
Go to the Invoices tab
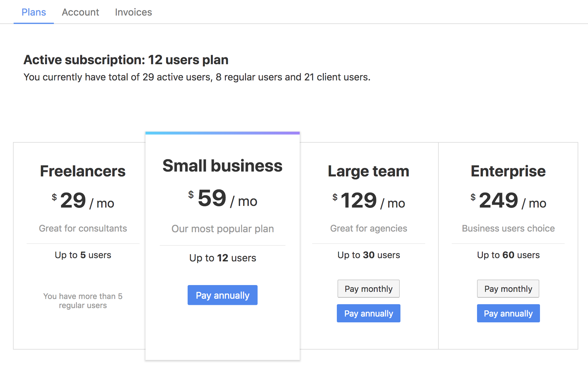tap(133, 12)
